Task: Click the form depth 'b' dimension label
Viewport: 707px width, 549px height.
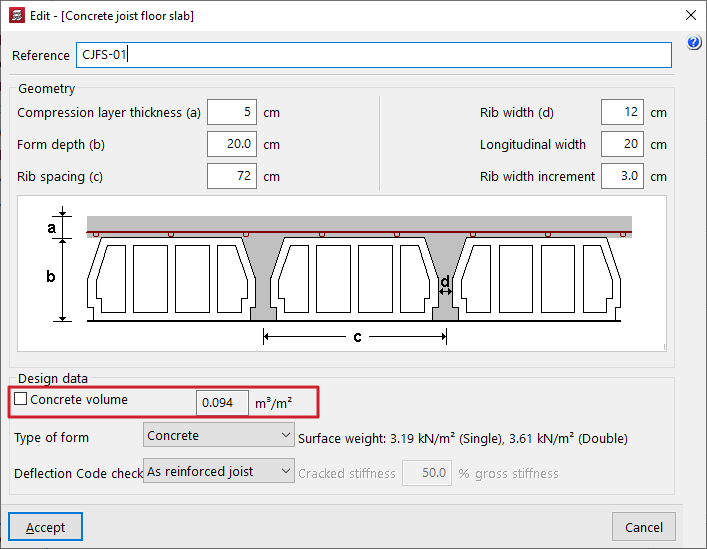Action: [51, 277]
